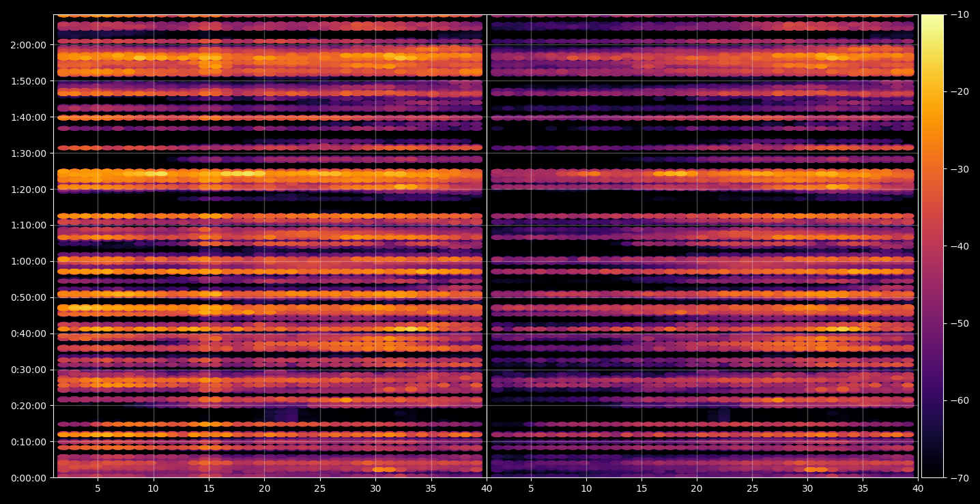Click the 1:50:00 time axis label
Screen dimensions: 980x504
coord(28,81)
